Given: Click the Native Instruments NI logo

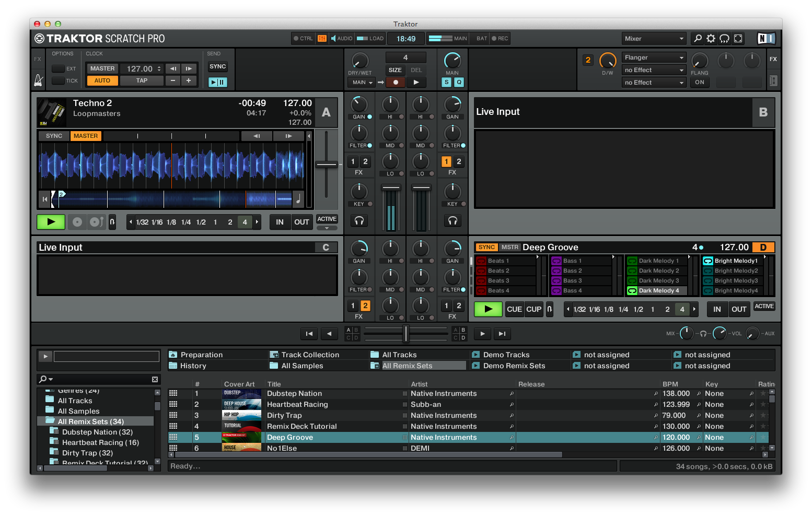Looking at the screenshot, I should (x=765, y=38).
